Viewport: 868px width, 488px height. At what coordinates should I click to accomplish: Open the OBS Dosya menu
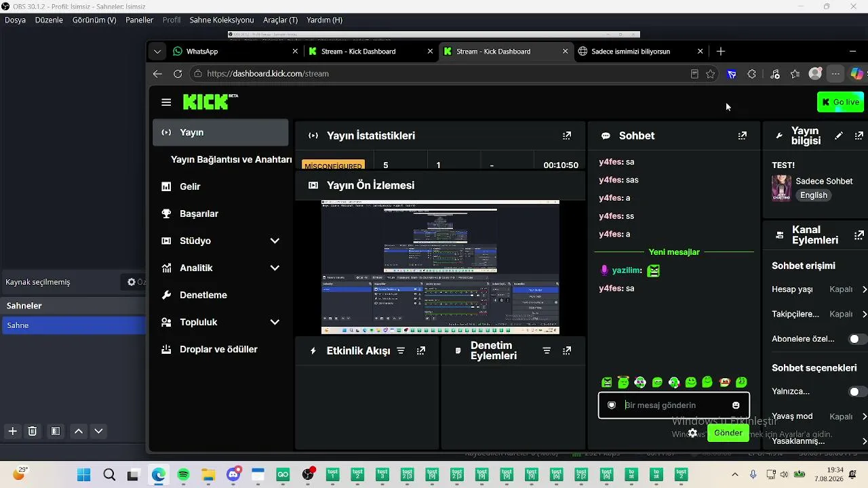tap(15, 20)
